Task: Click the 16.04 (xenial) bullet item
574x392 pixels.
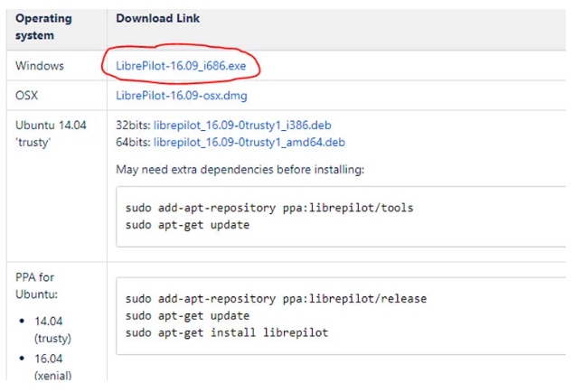Action: pyautogui.click(x=52, y=368)
